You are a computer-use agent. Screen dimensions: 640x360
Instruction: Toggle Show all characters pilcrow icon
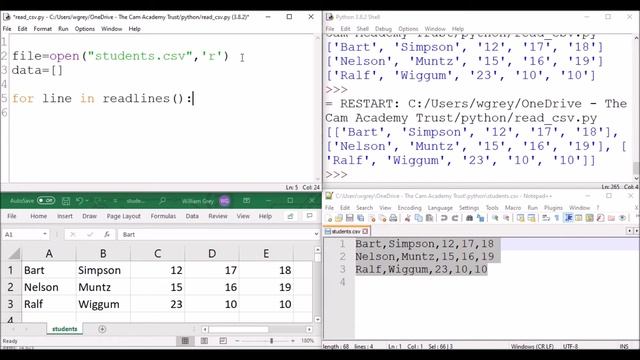click(x=557, y=218)
